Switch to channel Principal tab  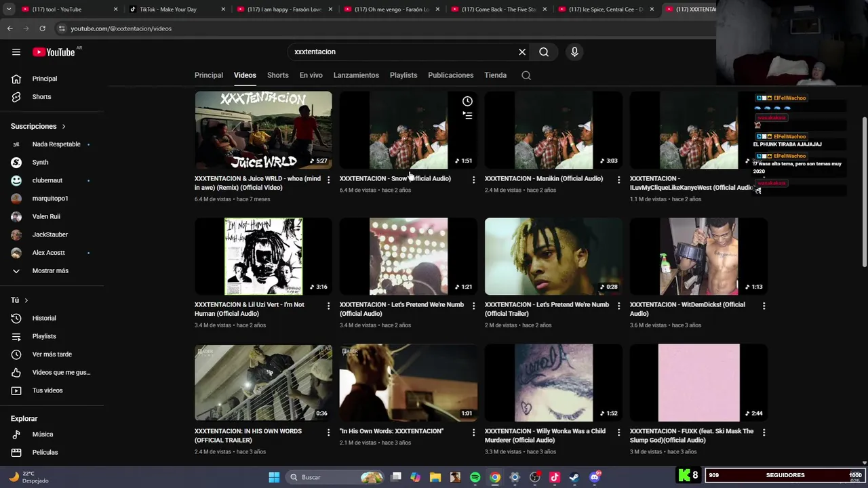[209, 75]
